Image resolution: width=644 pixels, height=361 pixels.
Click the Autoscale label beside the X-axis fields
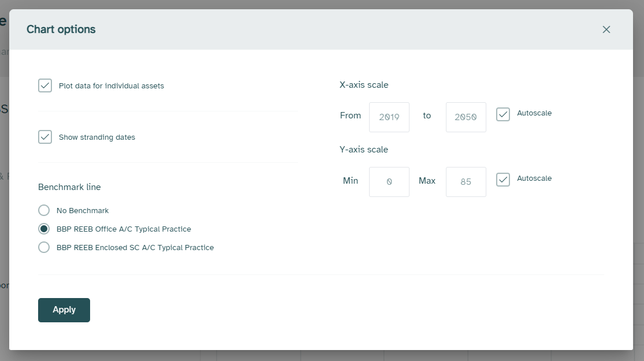(534, 113)
